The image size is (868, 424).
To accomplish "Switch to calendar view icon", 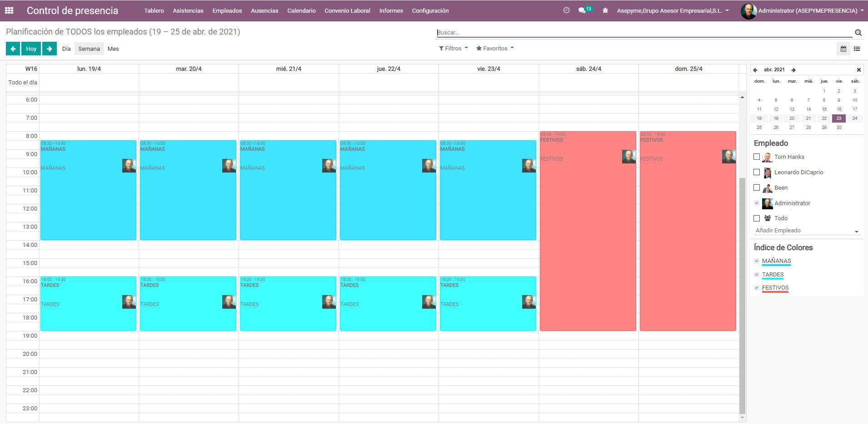I will (843, 49).
